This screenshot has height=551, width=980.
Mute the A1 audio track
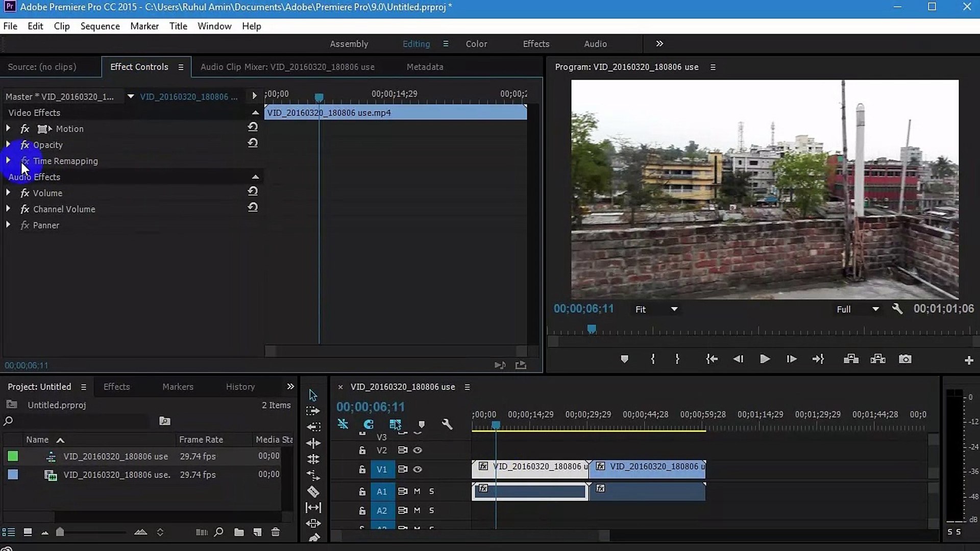(417, 491)
